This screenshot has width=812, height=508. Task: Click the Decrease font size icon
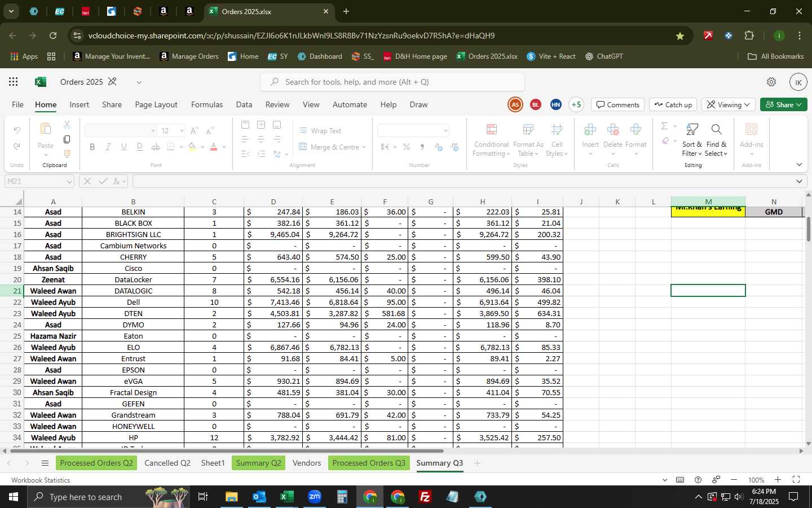click(210, 130)
